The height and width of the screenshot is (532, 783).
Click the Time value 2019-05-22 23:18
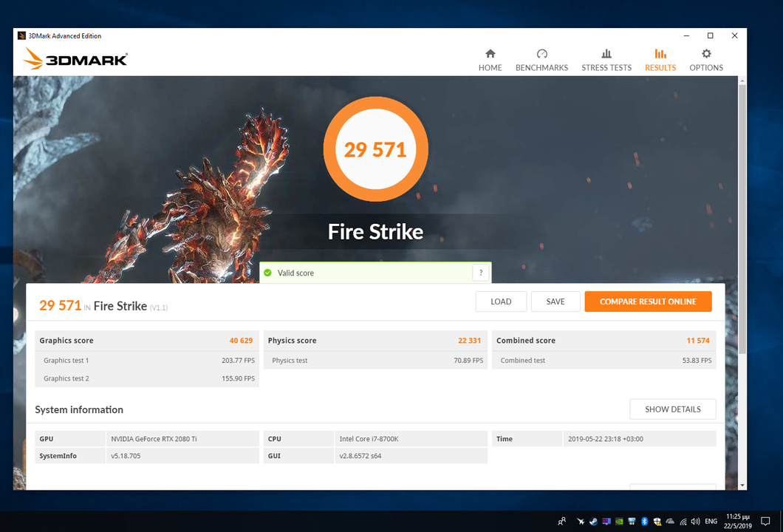606,439
